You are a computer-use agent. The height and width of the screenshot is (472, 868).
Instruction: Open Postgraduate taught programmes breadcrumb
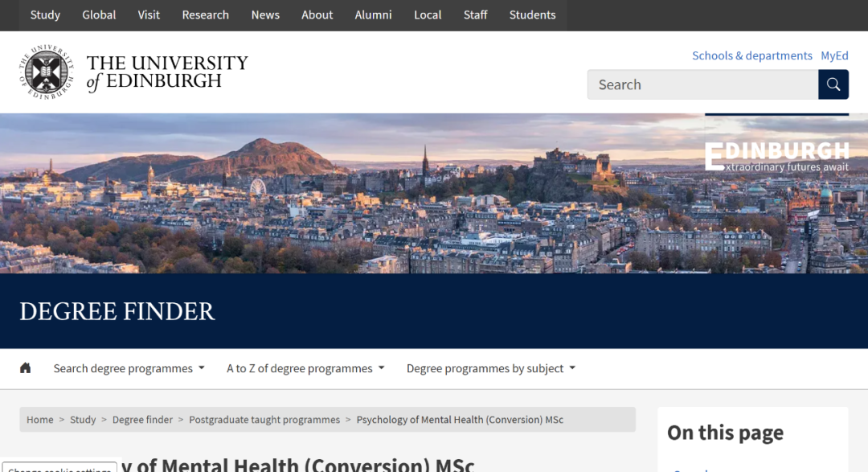[x=264, y=420]
